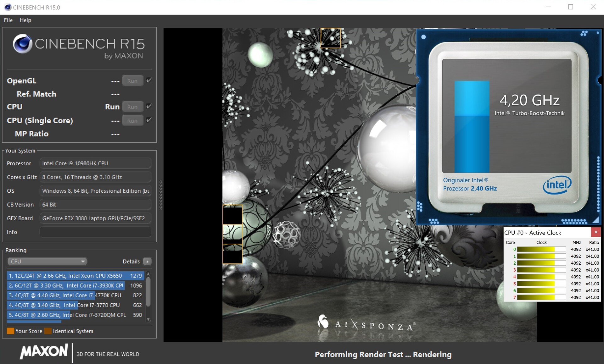Screen dimensions: 604x364
Task: Toggle the OpenGL test checkbox
Action: [149, 80]
